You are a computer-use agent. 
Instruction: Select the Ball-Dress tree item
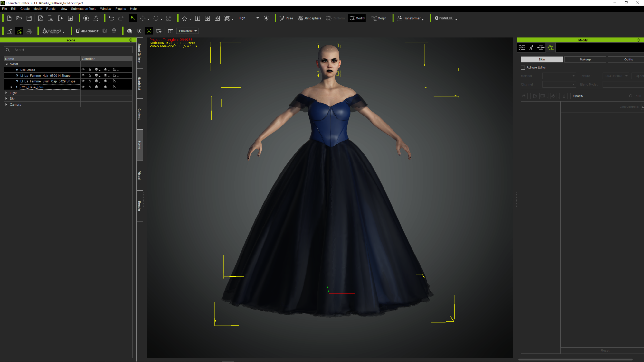point(28,70)
